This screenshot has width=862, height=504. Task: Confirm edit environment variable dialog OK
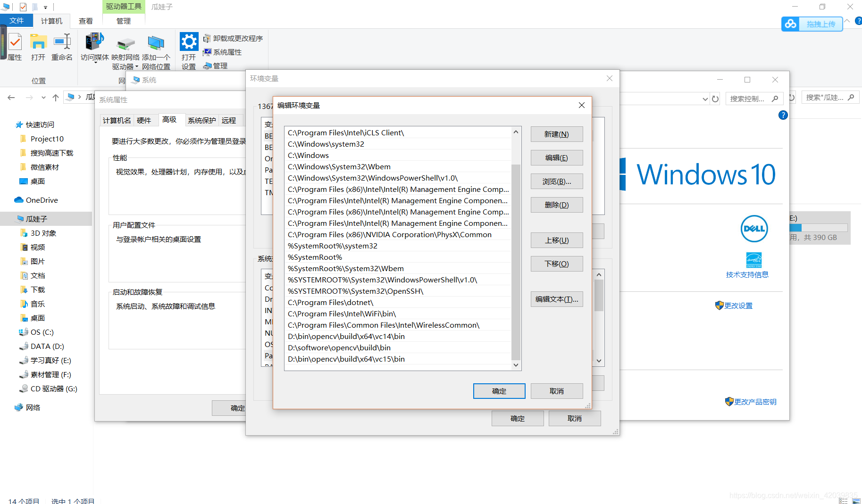[499, 391]
